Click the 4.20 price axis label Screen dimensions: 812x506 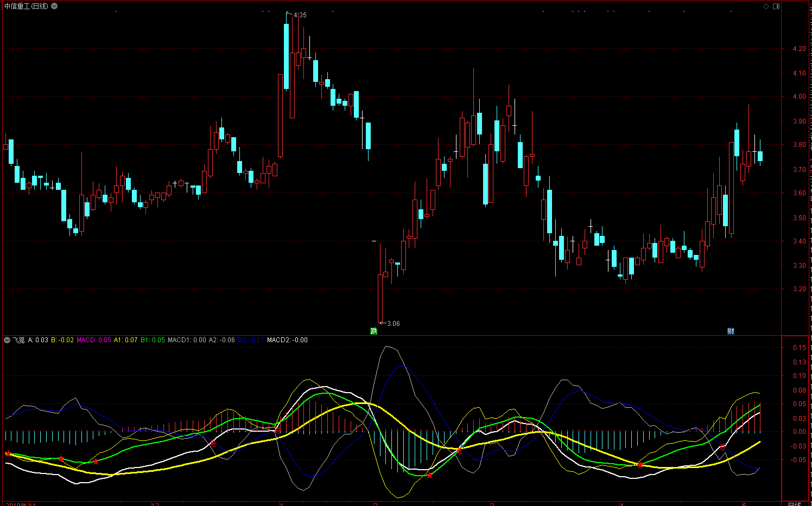pyautogui.click(x=799, y=49)
